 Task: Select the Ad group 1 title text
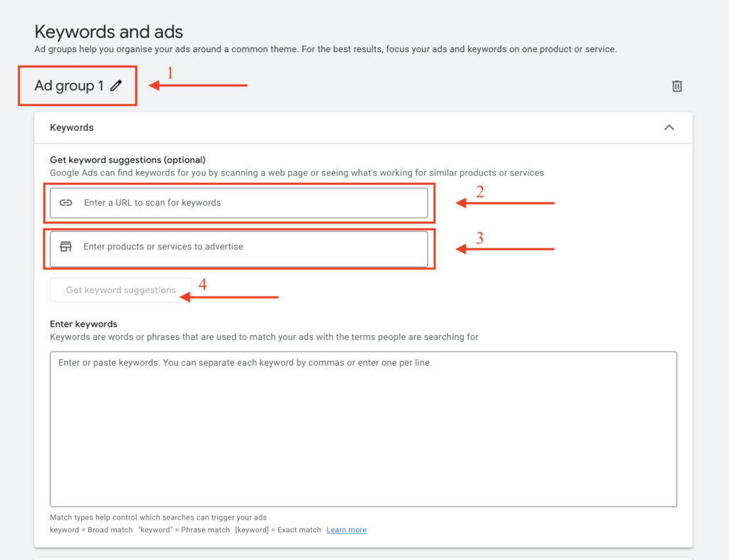pos(69,86)
